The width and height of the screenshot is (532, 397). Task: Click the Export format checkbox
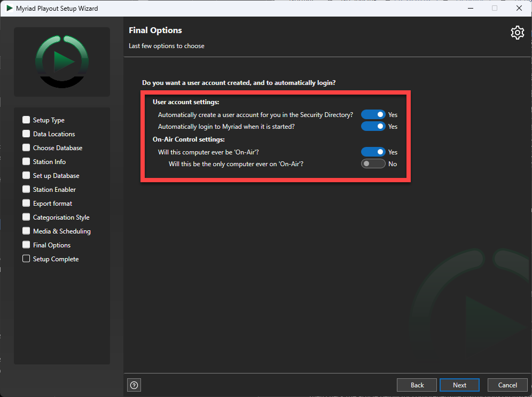pyautogui.click(x=26, y=203)
